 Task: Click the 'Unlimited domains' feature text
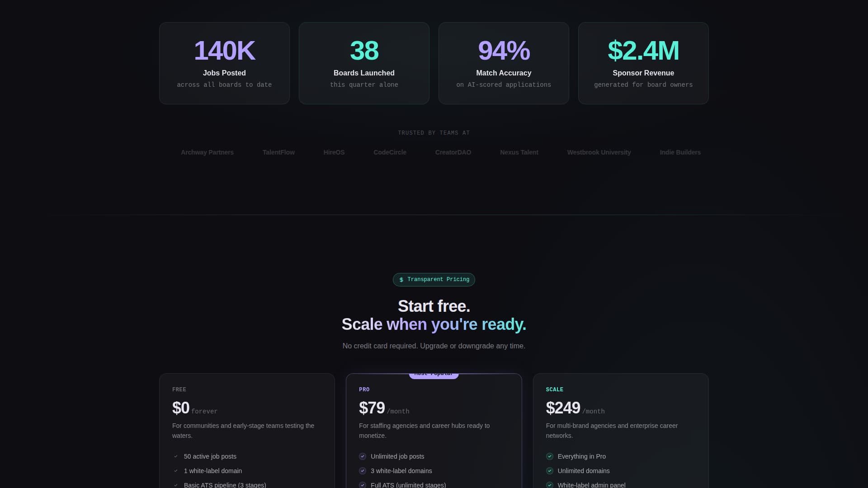584,471
